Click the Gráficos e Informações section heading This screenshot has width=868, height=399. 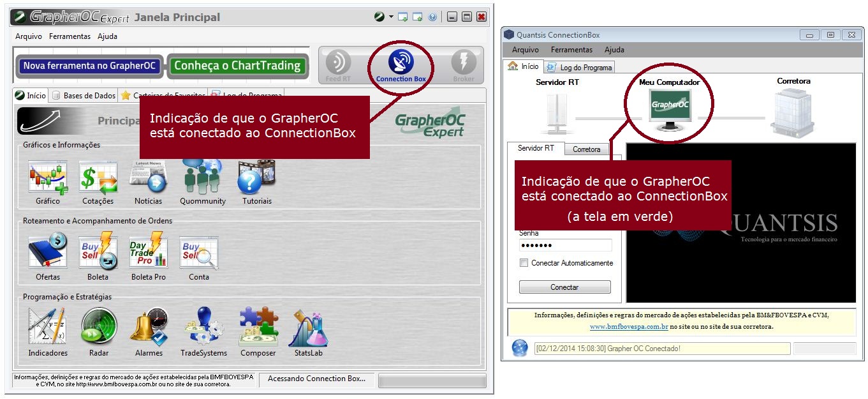62,145
